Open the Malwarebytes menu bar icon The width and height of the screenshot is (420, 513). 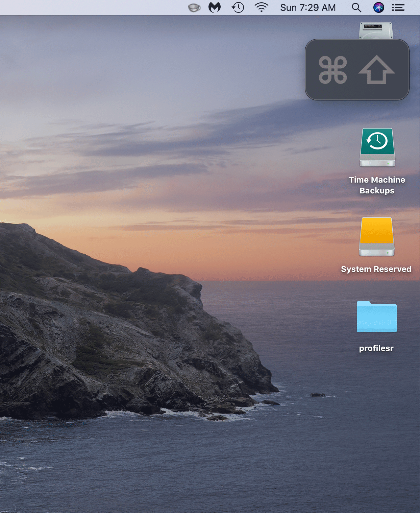pos(215,7)
